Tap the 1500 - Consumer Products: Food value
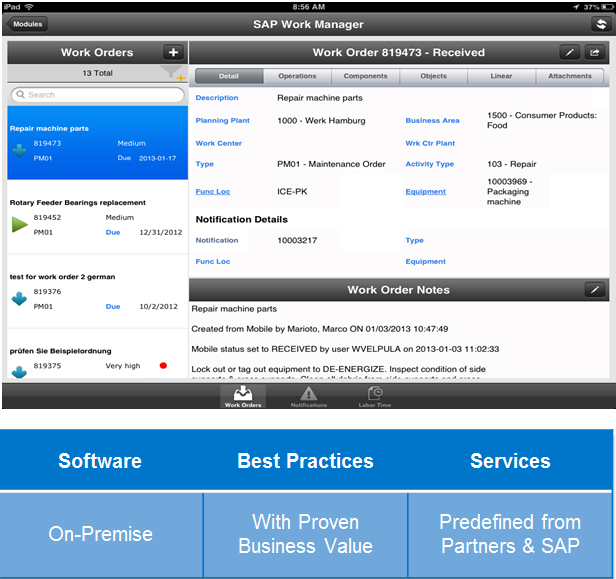The height and width of the screenshot is (579, 616). coord(542,120)
